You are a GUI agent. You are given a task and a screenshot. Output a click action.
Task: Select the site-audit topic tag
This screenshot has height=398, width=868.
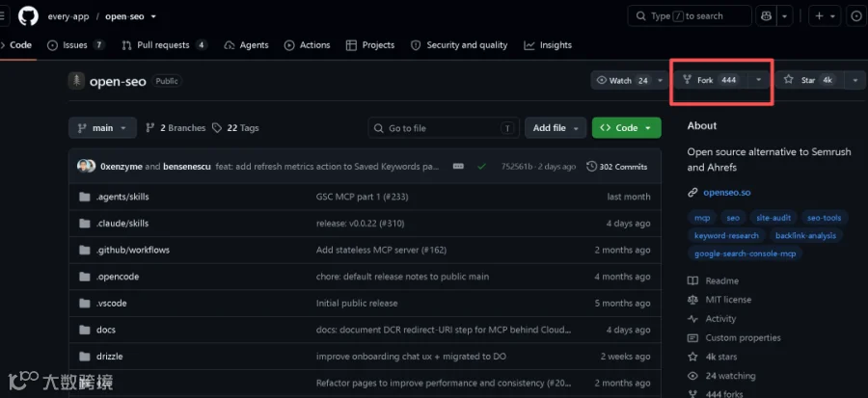773,218
